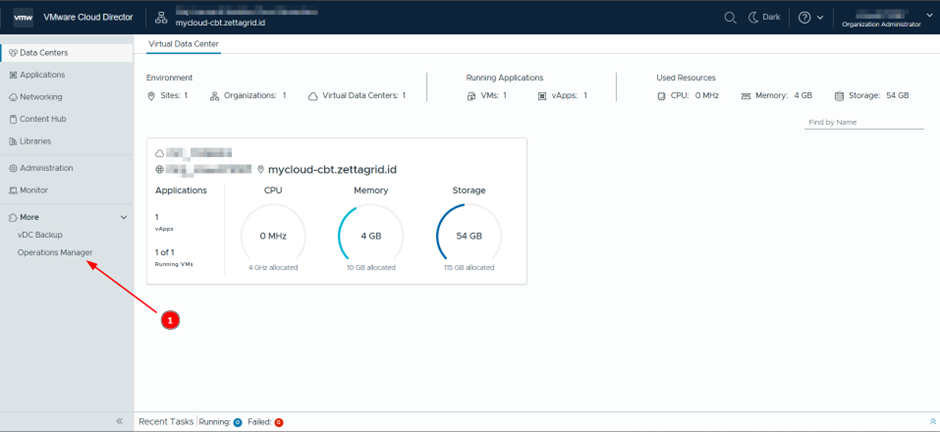Screen dimensions: 940x432
Task: Click the globe icon on data center card
Action: coord(159,170)
